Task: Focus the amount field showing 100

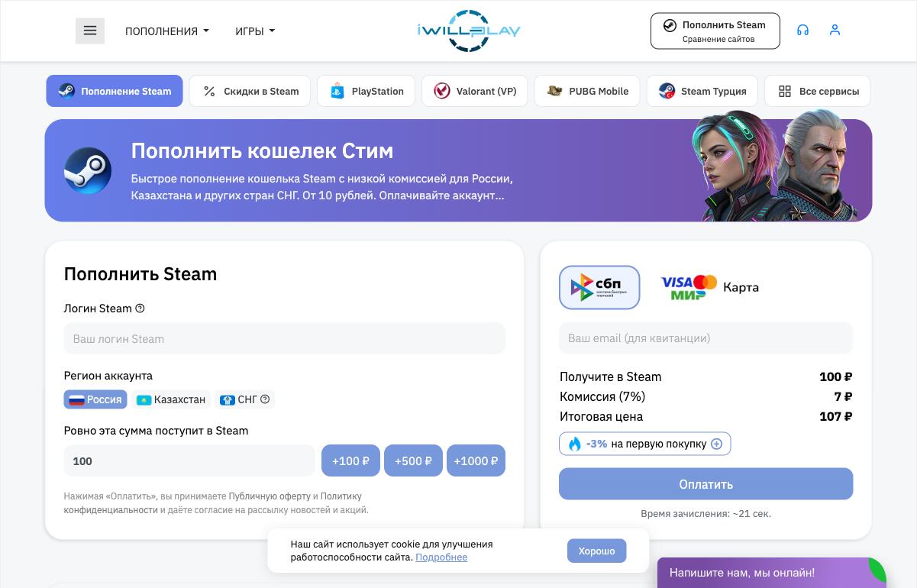Action: point(189,460)
